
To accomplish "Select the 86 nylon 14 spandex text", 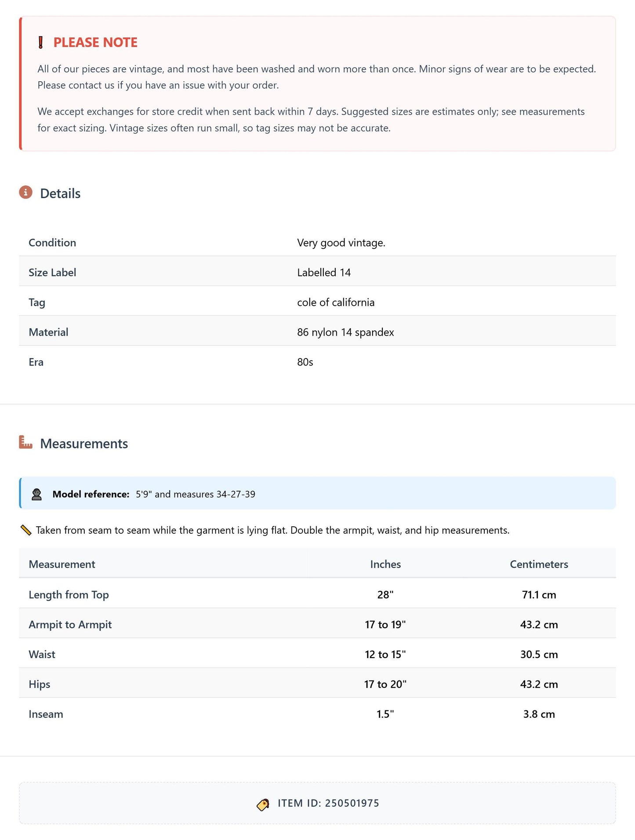I will coord(345,332).
